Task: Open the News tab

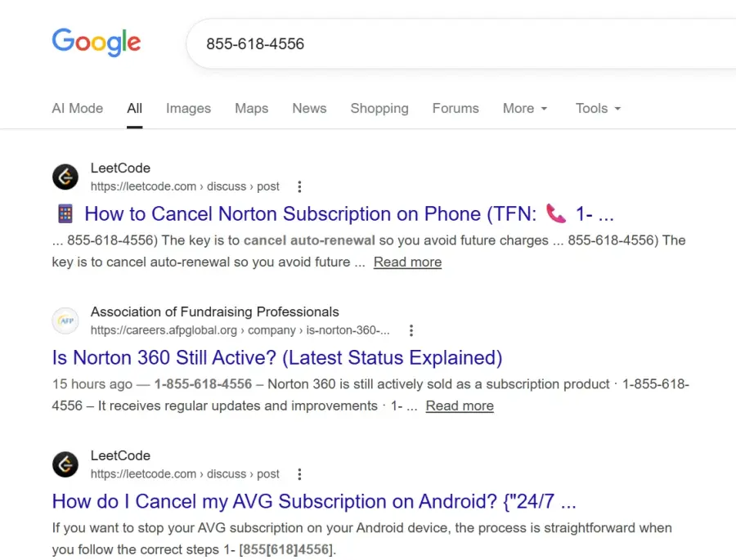Action: pos(309,108)
